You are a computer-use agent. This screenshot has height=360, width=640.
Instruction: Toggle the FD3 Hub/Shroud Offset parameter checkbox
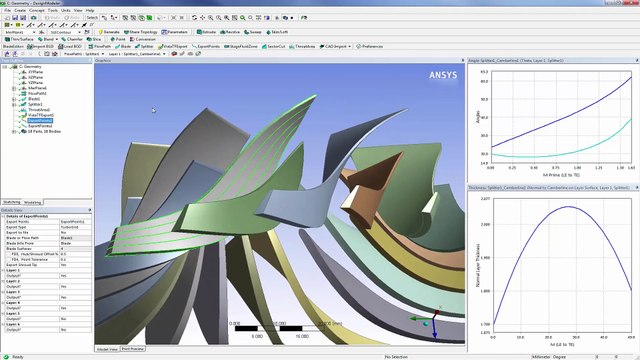click(9, 254)
